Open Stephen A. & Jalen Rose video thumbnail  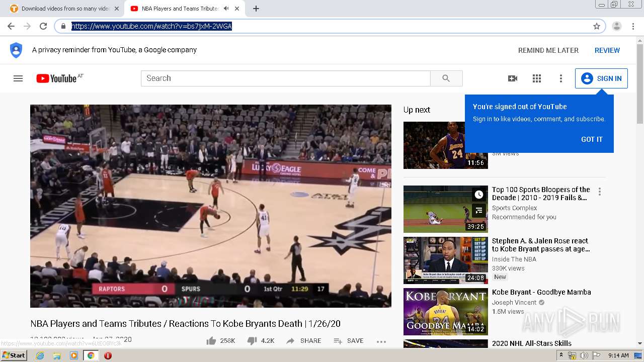(x=446, y=260)
